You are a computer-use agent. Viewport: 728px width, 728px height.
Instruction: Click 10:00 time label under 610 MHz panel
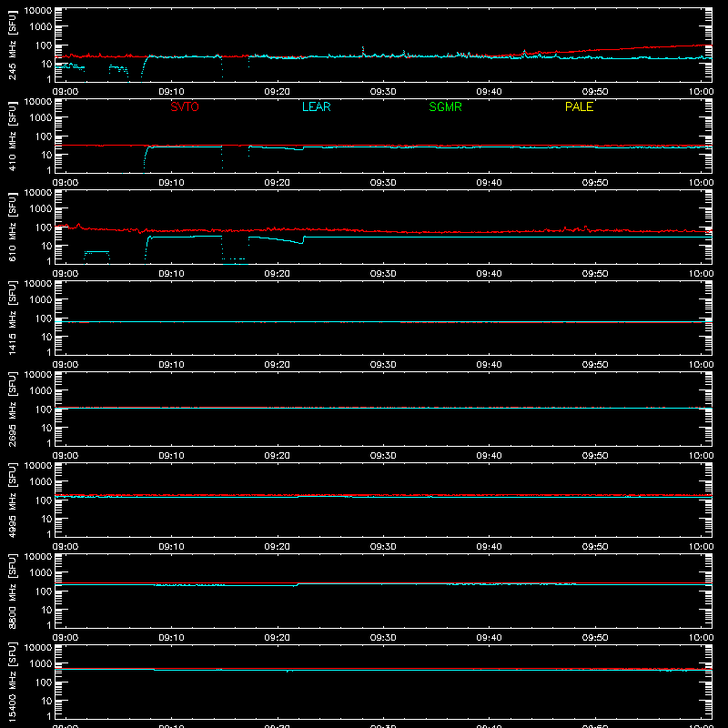coord(701,274)
